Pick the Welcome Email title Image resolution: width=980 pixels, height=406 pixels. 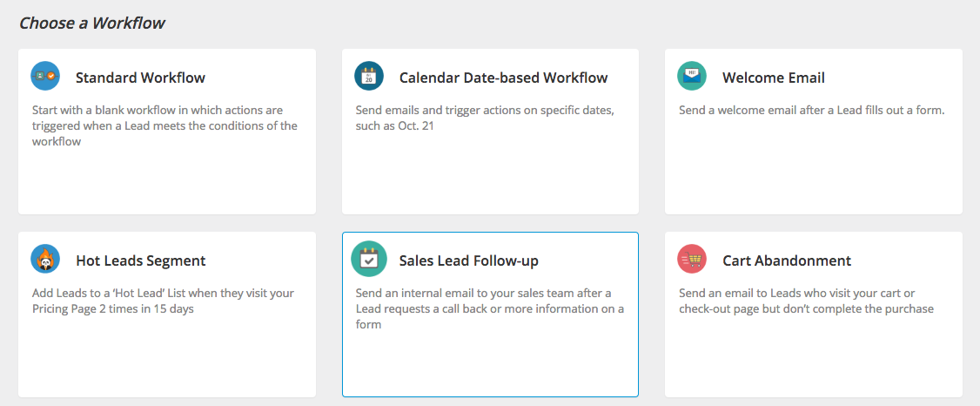(x=773, y=78)
